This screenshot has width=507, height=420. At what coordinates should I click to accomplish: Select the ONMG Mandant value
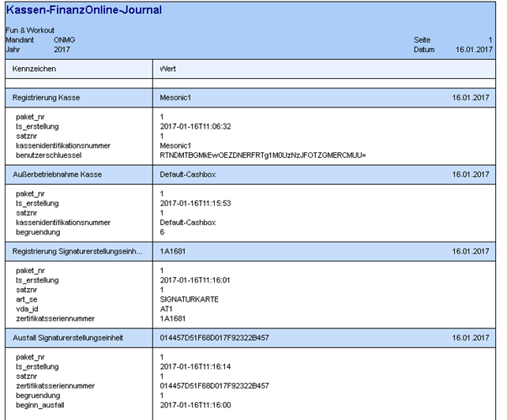(64, 39)
